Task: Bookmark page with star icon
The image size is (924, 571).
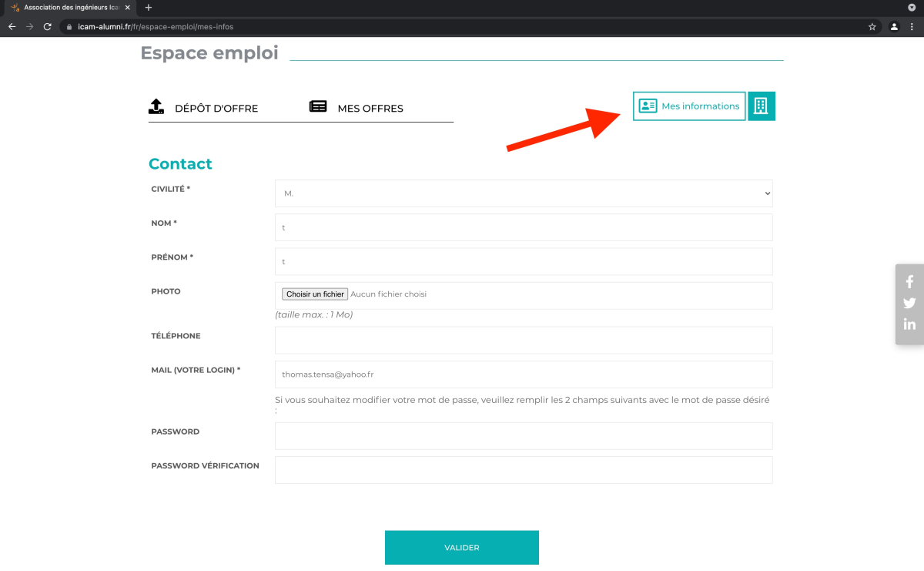Action: [x=872, y=26]
